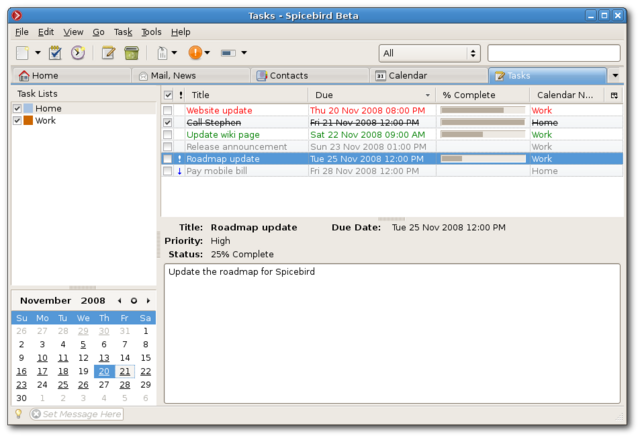Click the Roadmap update progress bar
The image size is (640, 438).
(x=483, y=159)
